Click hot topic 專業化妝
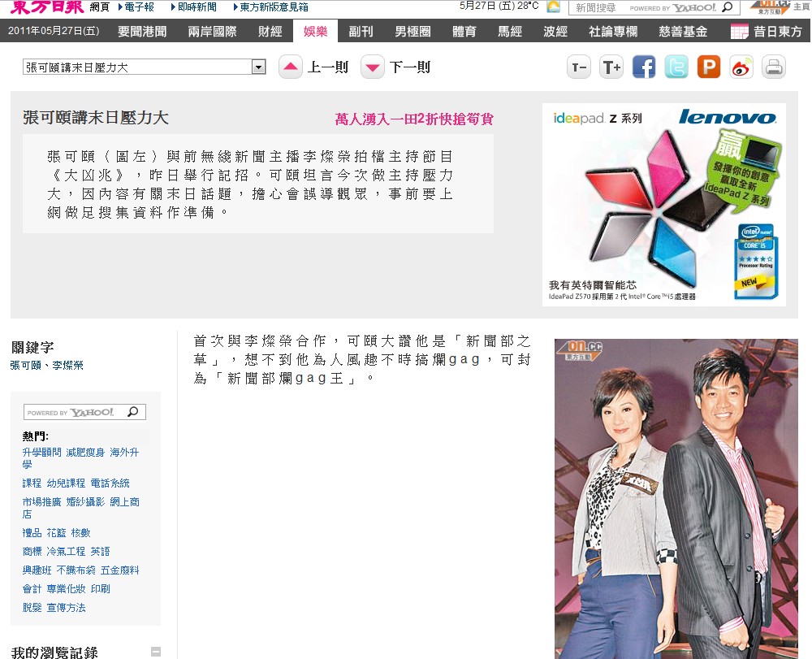812x659 pixels. pyautogui.click(x=67, y=589)
